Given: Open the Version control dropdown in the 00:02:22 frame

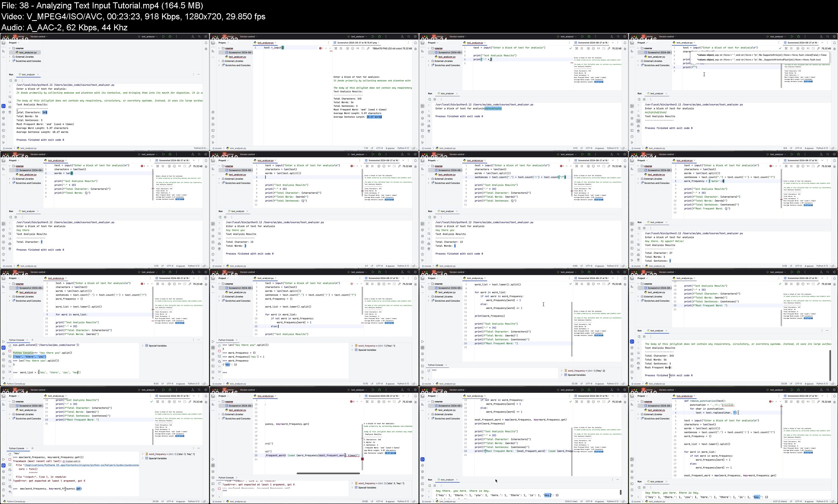Looking at the screenshot, I should point(249,36).
